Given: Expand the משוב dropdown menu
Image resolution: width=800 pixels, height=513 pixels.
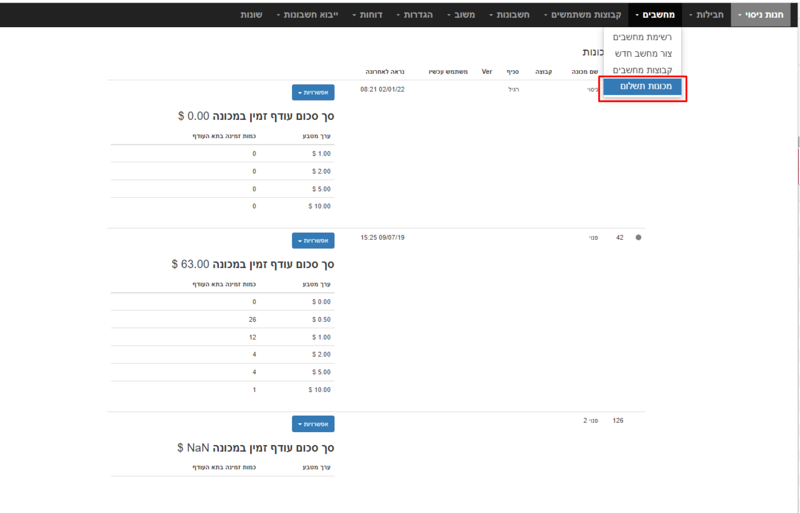Looking at the screenshot, I should click(x=461, y=14).
